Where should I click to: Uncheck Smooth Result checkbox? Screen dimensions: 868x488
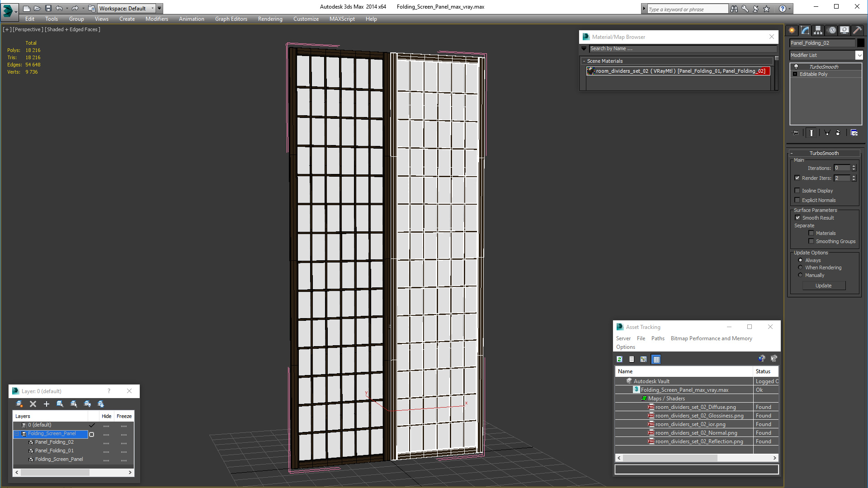(797, 218)
